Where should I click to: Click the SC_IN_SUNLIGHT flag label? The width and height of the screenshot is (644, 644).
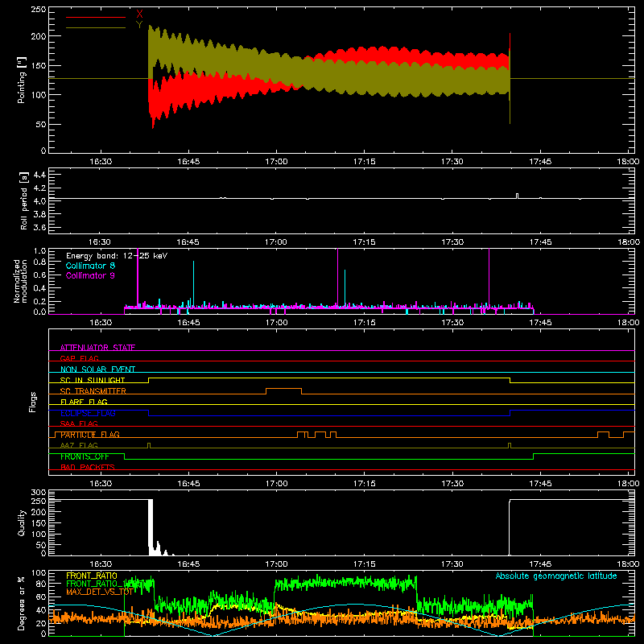pos(93,380)
